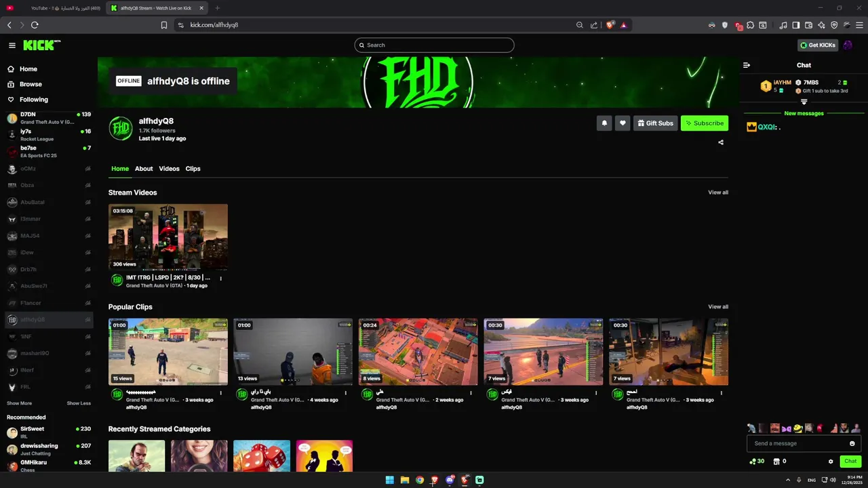
Task: Open the hamburger sidebar menu
Action: [12, 45]
